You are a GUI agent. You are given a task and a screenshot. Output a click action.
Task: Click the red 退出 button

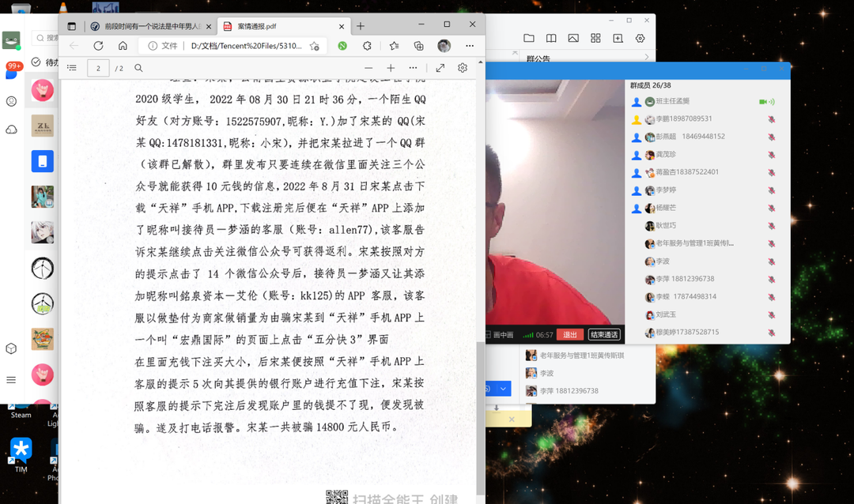569,335
